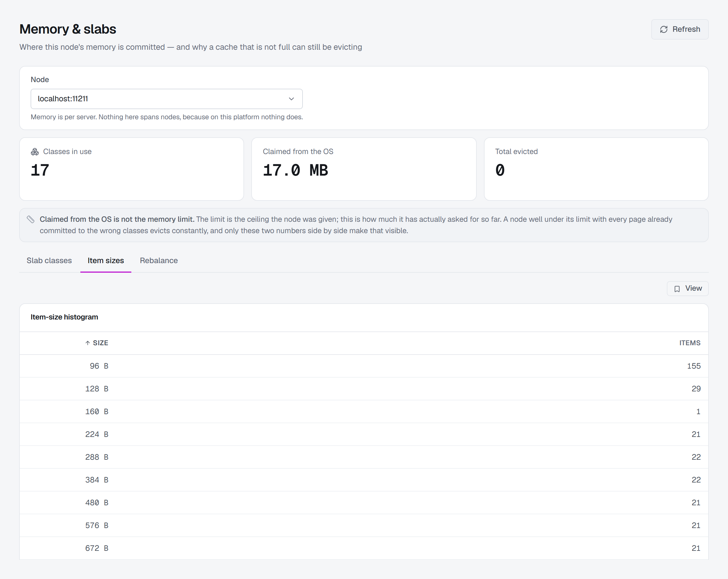Viewport: 728px width, 579px height.
Task: Select the 480 B size row
Action: [364, 503]
